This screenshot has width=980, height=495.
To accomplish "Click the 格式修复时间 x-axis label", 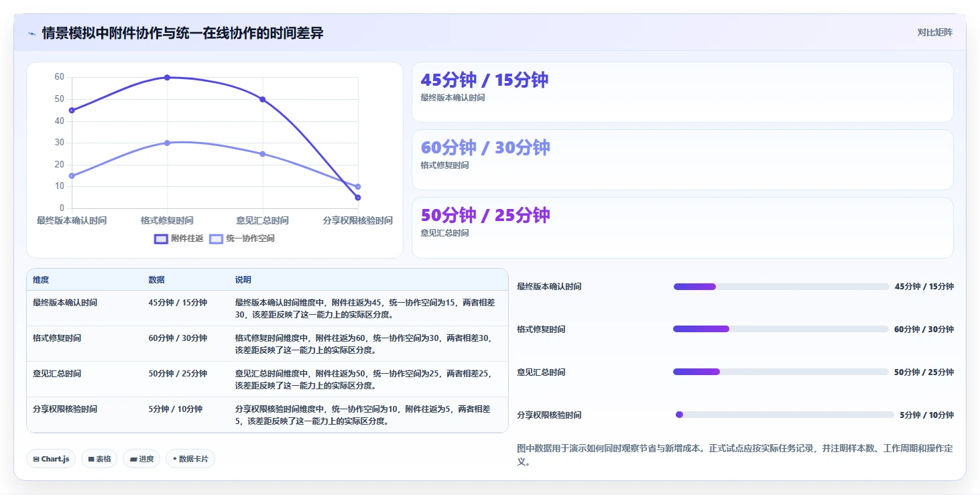I will tap(167, 220).
